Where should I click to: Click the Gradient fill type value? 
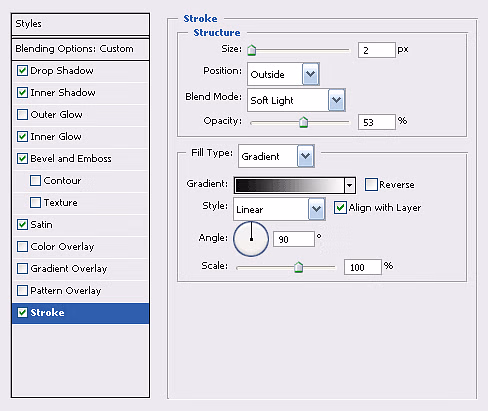click(x=260, y=156)
